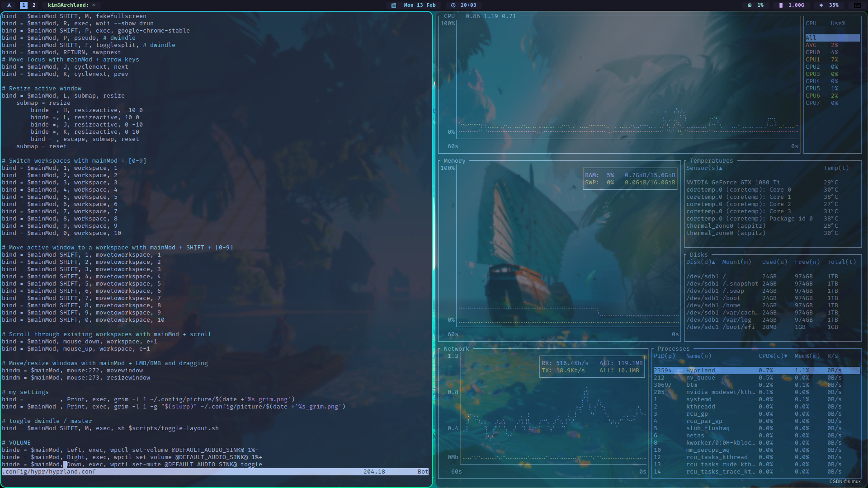Sort disks by the Mount(m) header
868x488 pixels.
click(x=736, y=262)
